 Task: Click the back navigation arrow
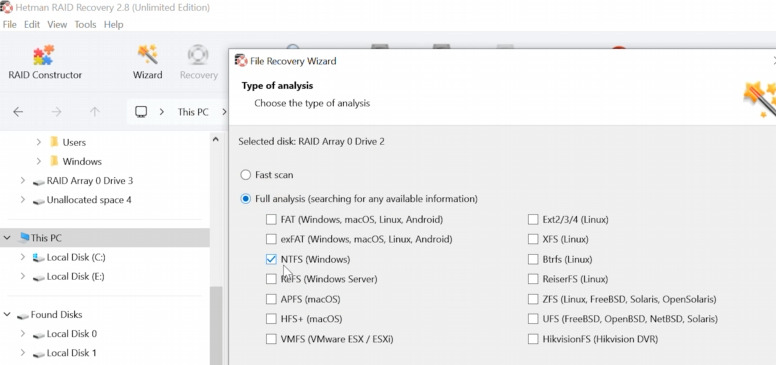coord(18,112)
